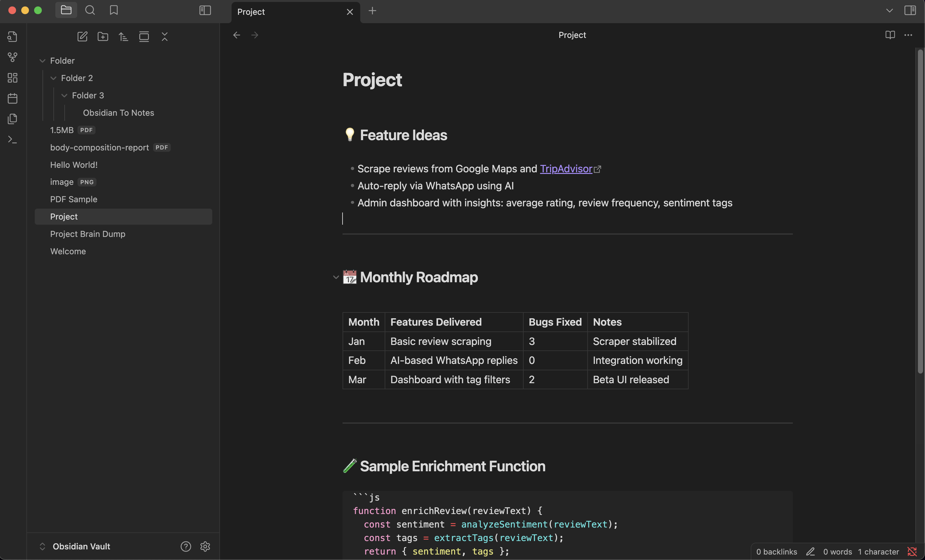The image size is (925, 560).
Task: Open a new tab with plus
Action: tap(372, 11)
